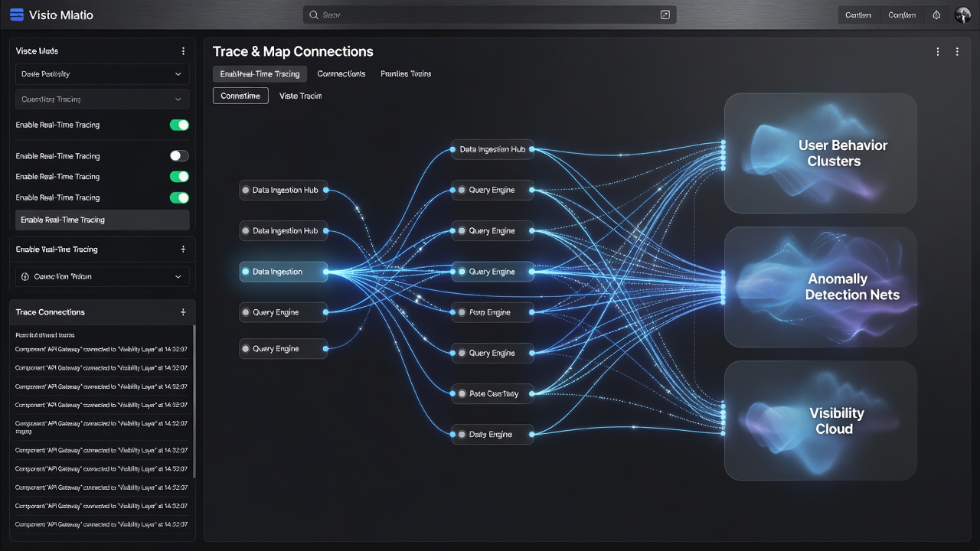Click the square icon inside the search bar
The width and height of the screenshot is (980, 551).
pos(665,15)
